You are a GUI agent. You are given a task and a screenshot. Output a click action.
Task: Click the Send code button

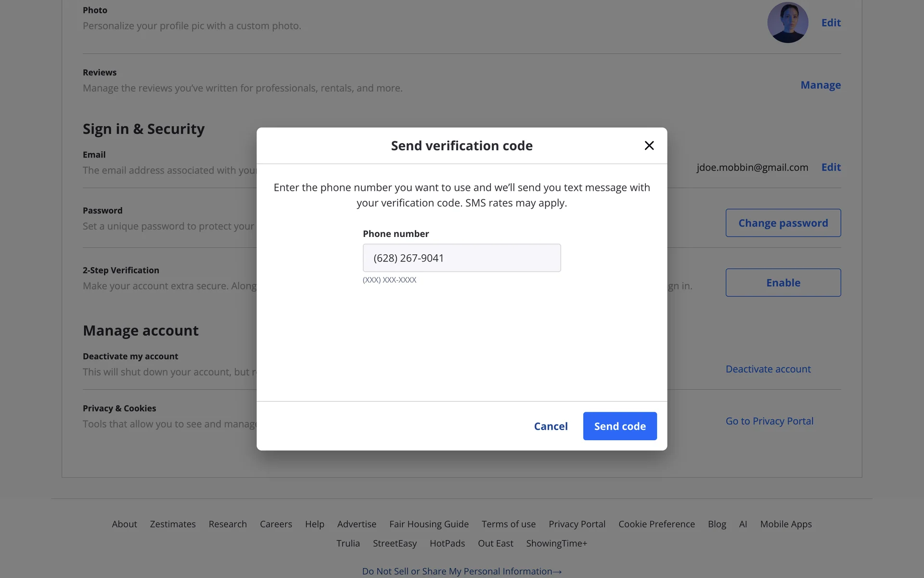click(x=619, y=426)
